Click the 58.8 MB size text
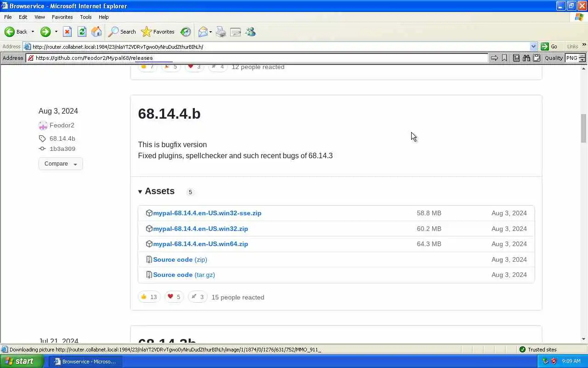The width and height of the screenshot is (588, 368). (x=429, y=213)
